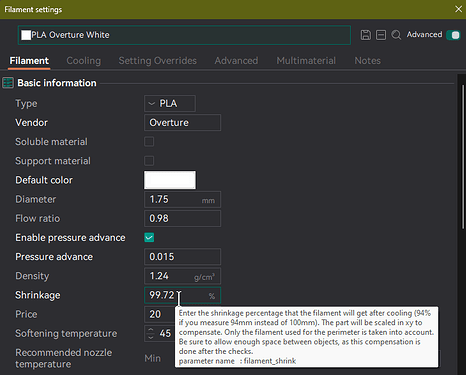Click the Density field showing 1.24
The image size is (466, 375).
click(x=182, y=276)
